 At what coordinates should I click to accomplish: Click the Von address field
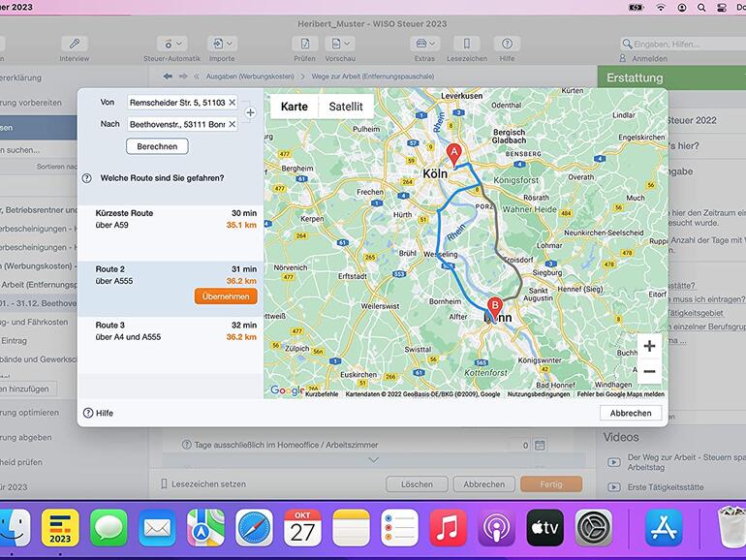tap(182, 103)
